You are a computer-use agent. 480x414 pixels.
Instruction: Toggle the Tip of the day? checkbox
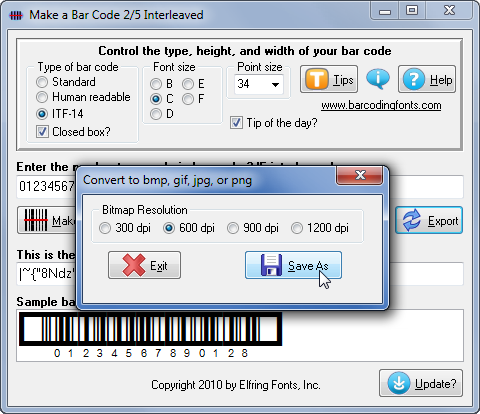(274, 123)
